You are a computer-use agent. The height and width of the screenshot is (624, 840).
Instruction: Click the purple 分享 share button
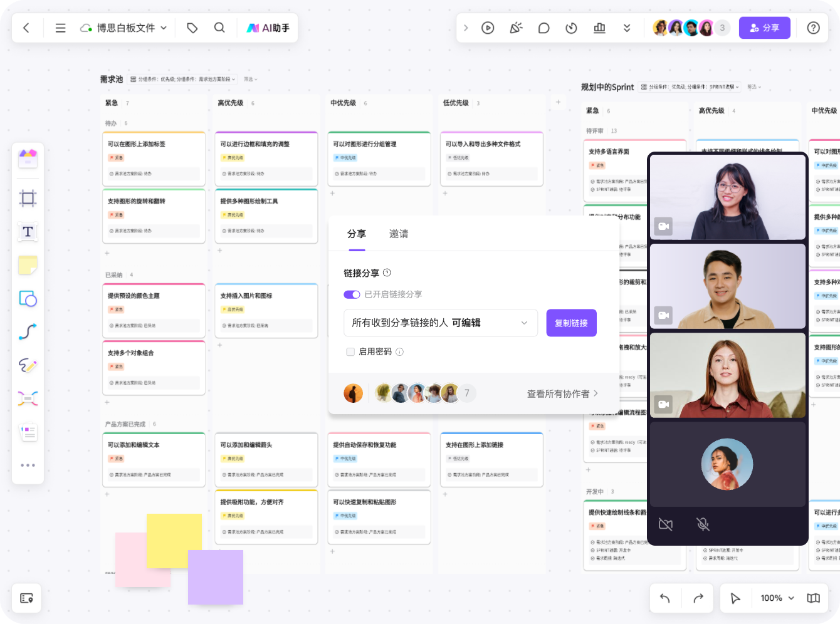(x=765, y=28)
